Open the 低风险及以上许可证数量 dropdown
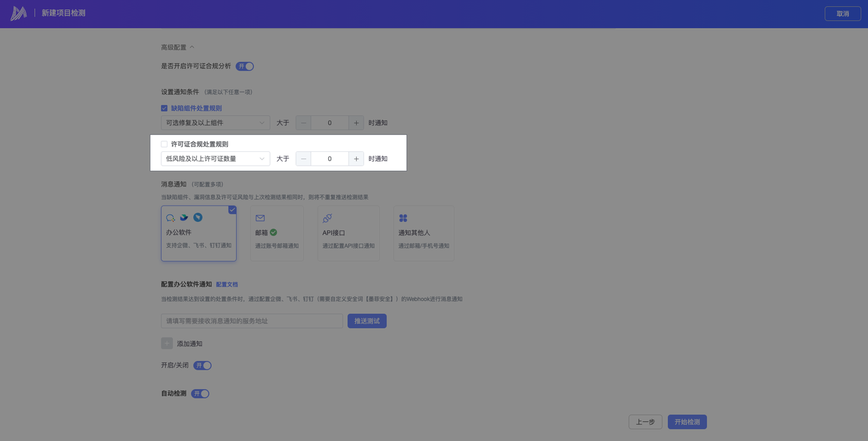Viewport: 868px width, 441px height. pyautogui.click(x=215, y=159)
